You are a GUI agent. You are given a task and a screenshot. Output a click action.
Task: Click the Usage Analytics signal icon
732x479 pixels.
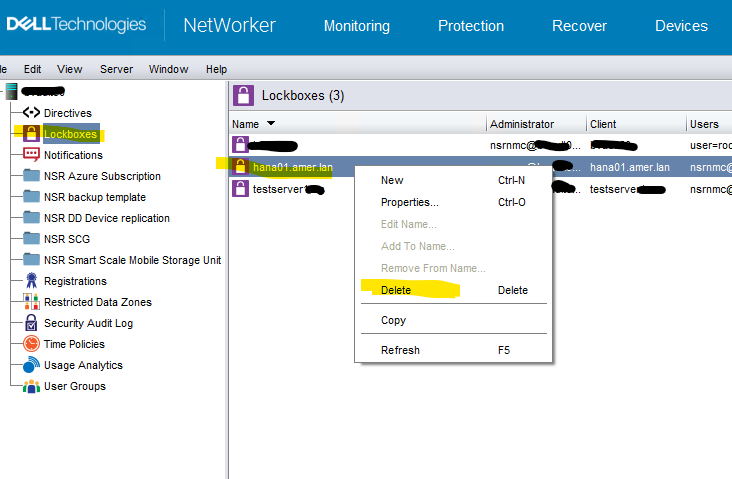coord(31,365)
